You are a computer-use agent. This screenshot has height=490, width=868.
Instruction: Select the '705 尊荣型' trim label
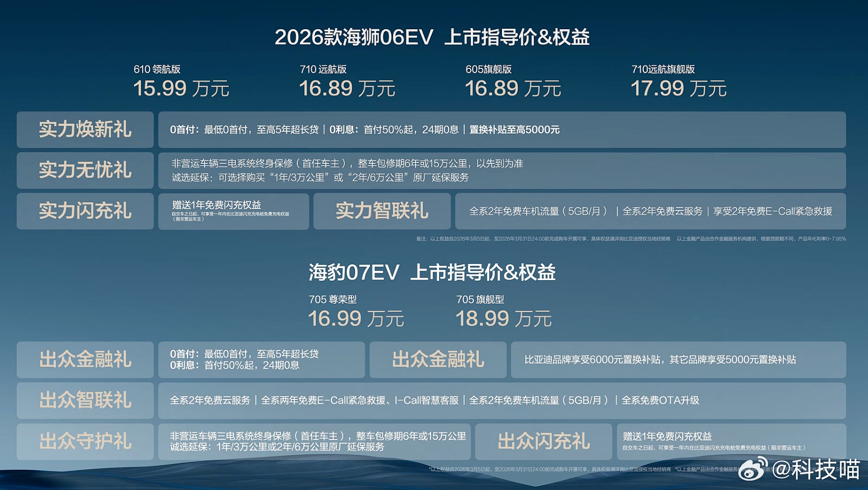coord(332,299)
